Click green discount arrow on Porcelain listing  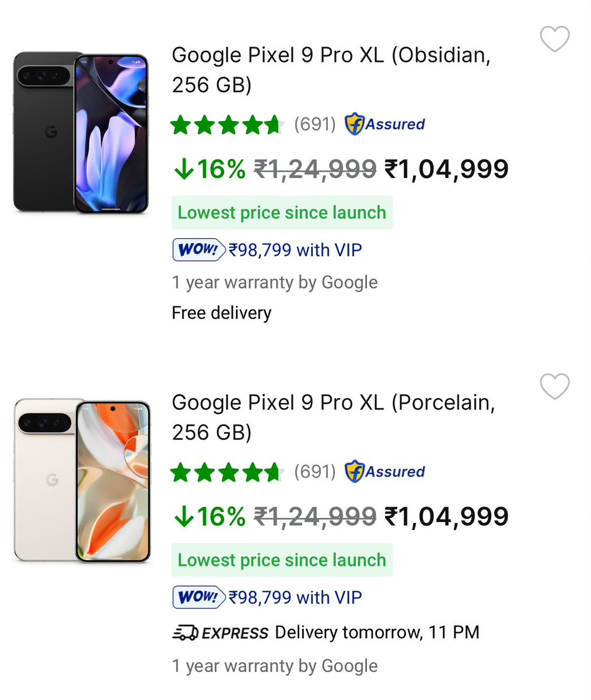pyautogui.click(x=184, y=517)
